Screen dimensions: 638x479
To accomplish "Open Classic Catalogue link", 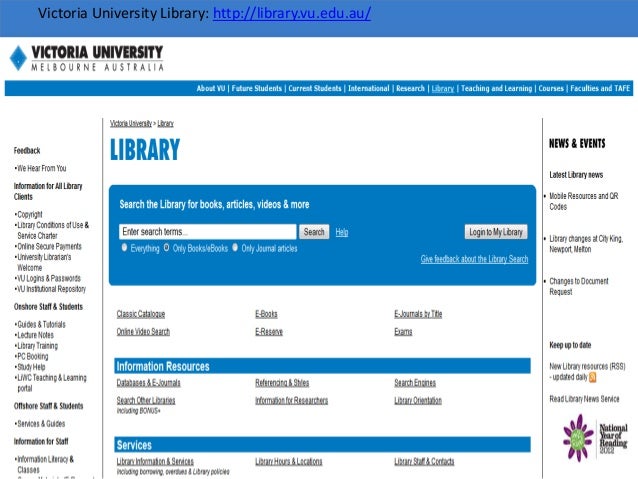I will [141, 314].
